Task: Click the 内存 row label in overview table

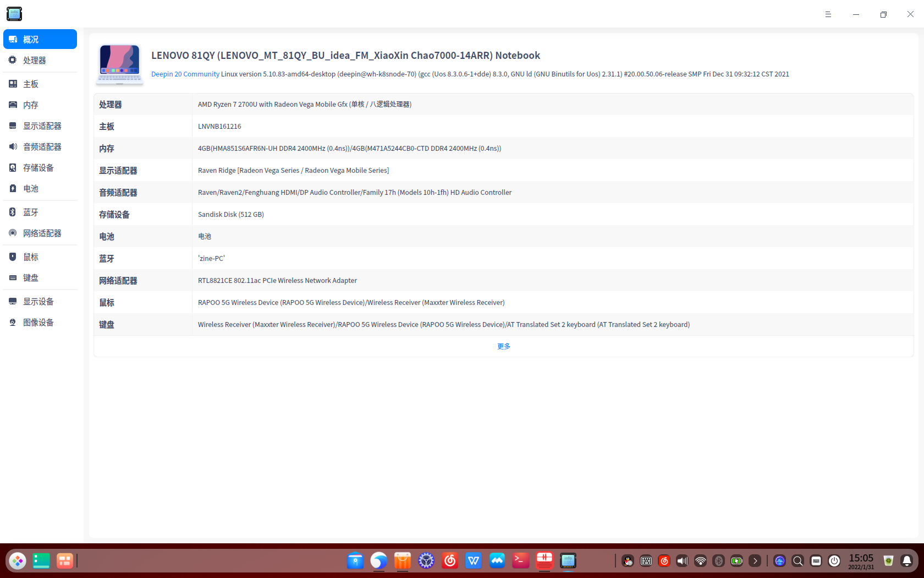Action: [x=107, y=149]
